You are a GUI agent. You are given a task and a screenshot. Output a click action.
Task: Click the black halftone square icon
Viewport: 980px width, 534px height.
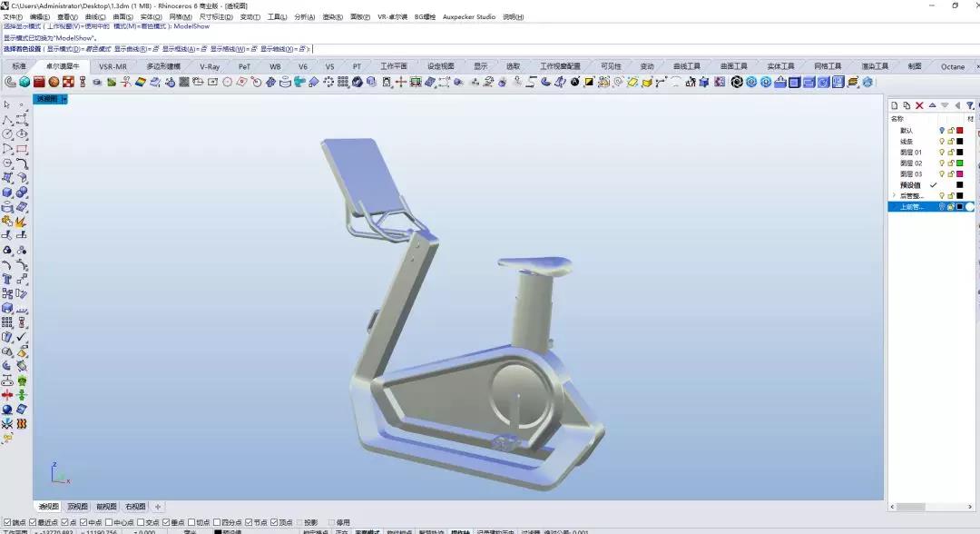(x=183, y=82)
